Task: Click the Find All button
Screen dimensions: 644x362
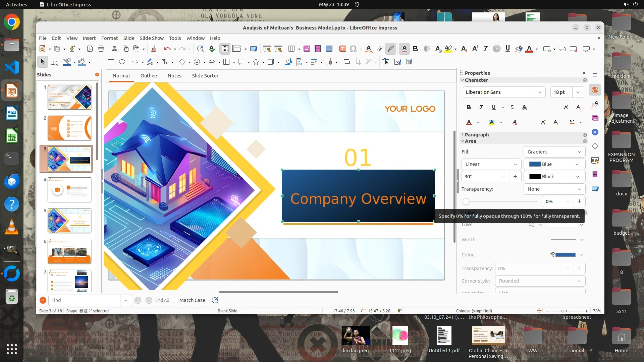Action: pos(162,300)
